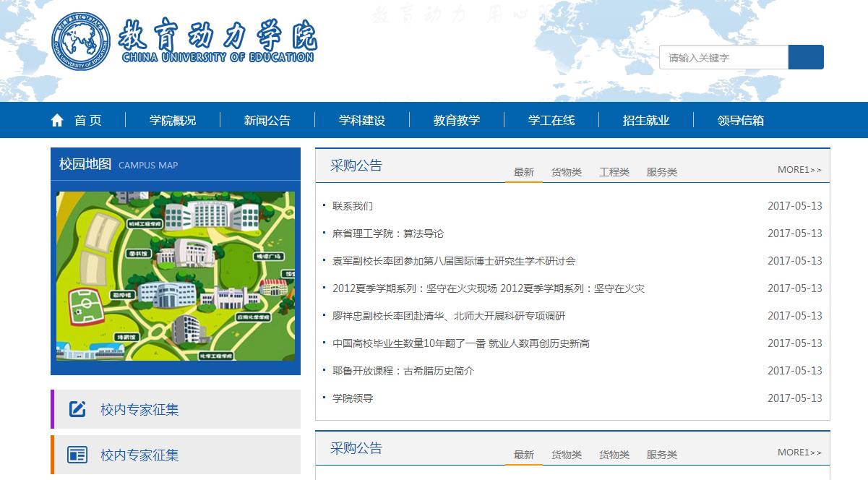Open the 教育教学 navigation item
This screenshot has height=480, width=868.
[x=457, y=121]
